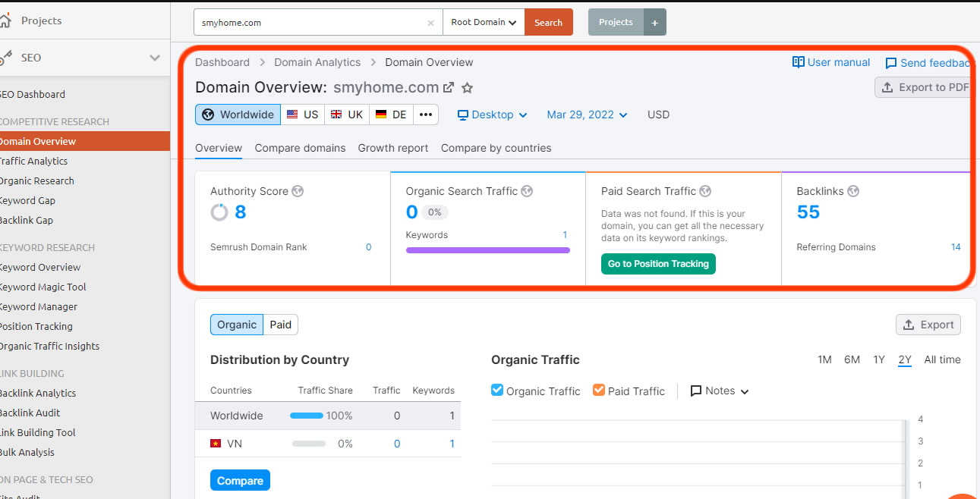Click the Desktop monitor icon

click(463, 115)
